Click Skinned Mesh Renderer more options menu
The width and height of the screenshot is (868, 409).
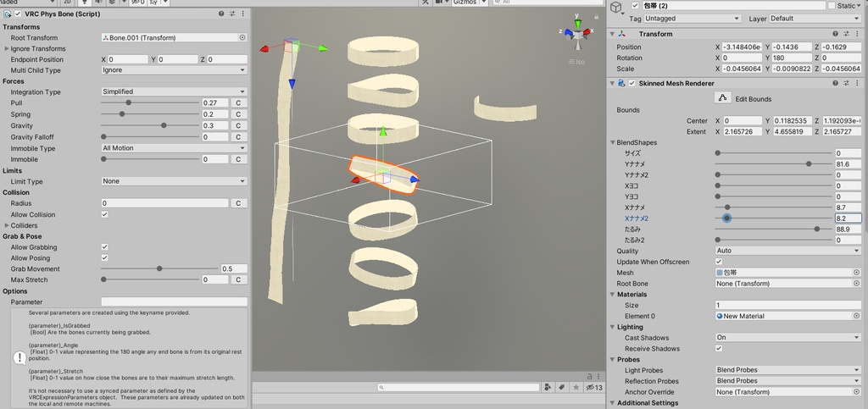point(857,84)
